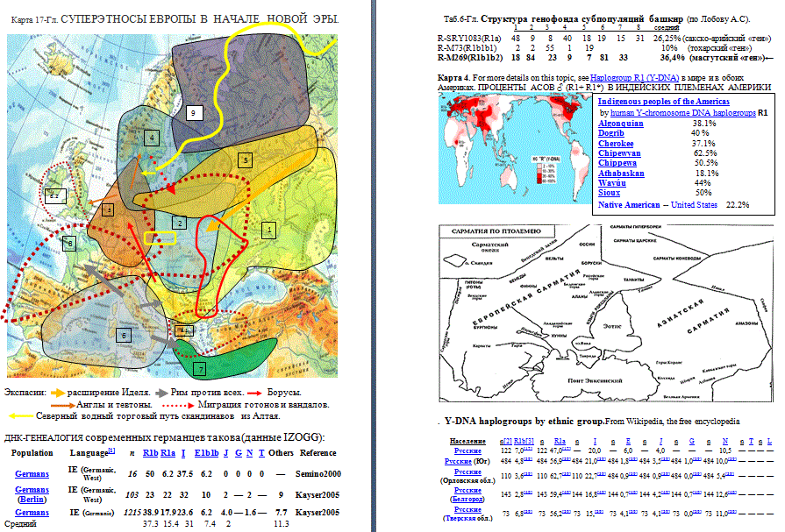The width and height of the screenshot is (785, 532).
Task: Open the Dogrib link
Action: (x=611, y=133)
